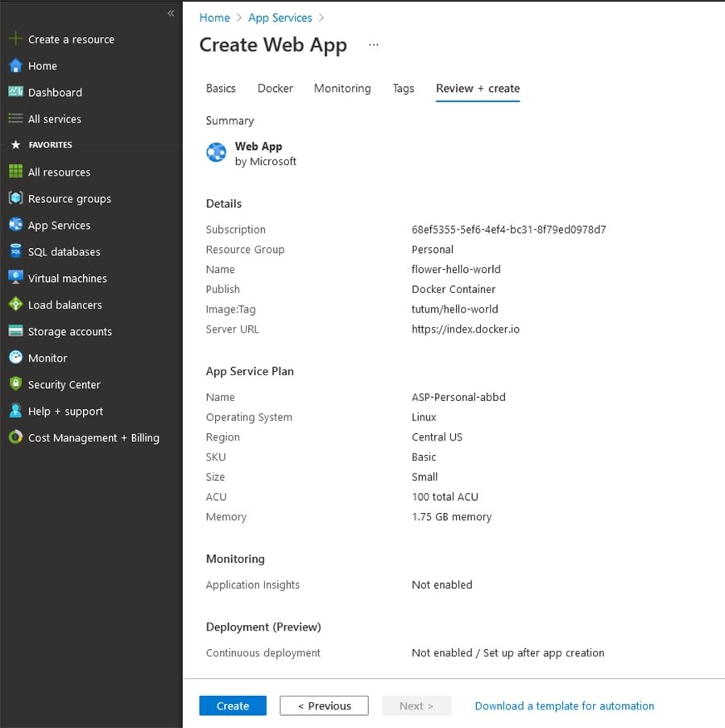Open the Monitoring tab

(342, 89)
